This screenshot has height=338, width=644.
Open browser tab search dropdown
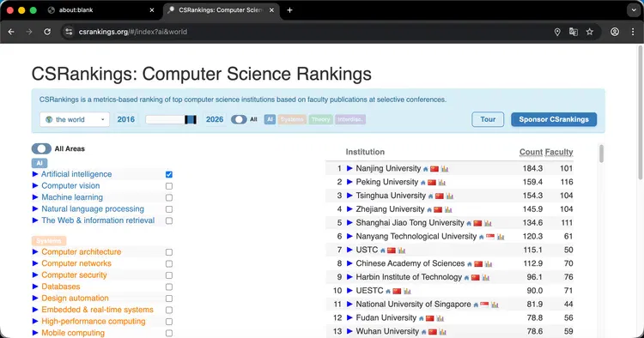point(634,10)
